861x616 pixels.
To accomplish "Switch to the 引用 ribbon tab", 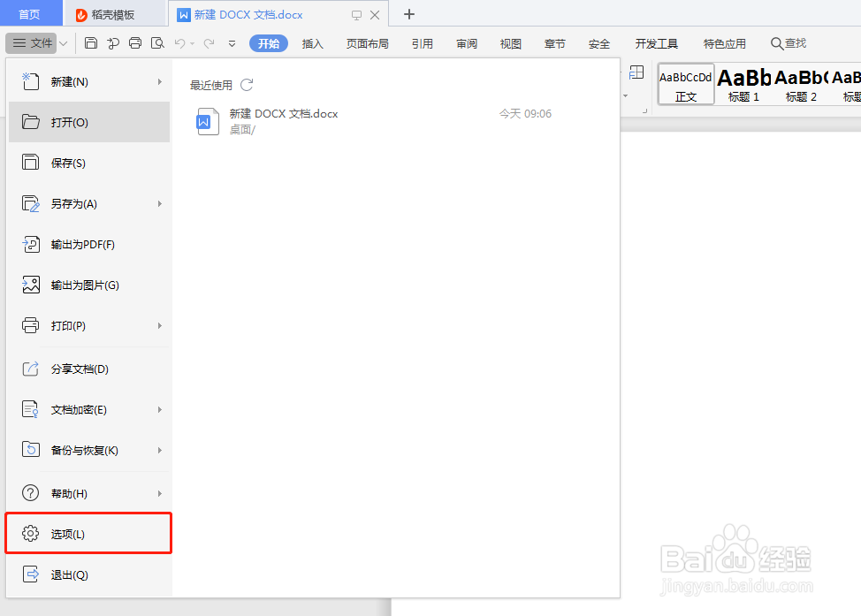I will point(423,43).
